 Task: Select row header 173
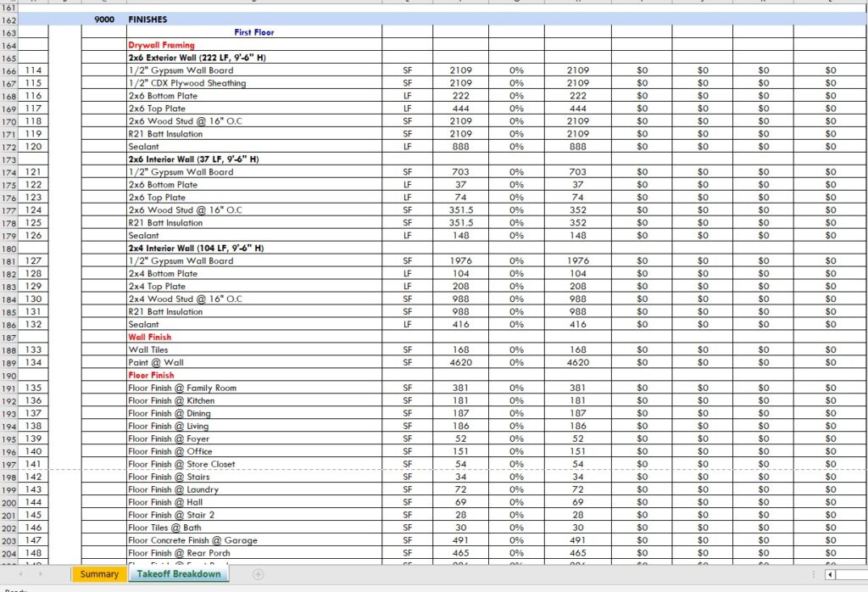[8, 159]
